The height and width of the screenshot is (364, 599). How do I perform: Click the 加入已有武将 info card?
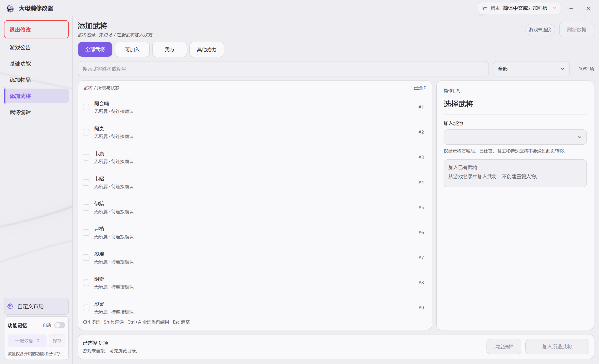tap(515, 173)
